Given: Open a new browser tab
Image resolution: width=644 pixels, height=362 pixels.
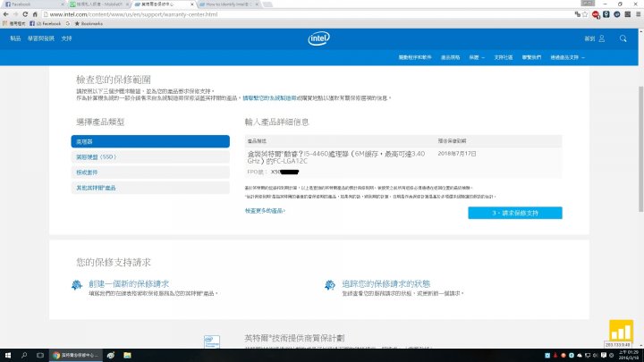Looking at the screenshot, I should [267, 4].
